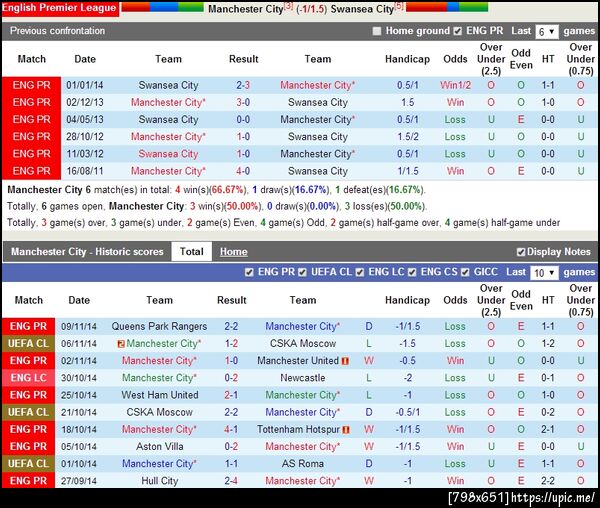Uncheck the UEFA CL competition filter
This screenshot has width=600, height=508.
pyautogui.click(x=302, y=272)
